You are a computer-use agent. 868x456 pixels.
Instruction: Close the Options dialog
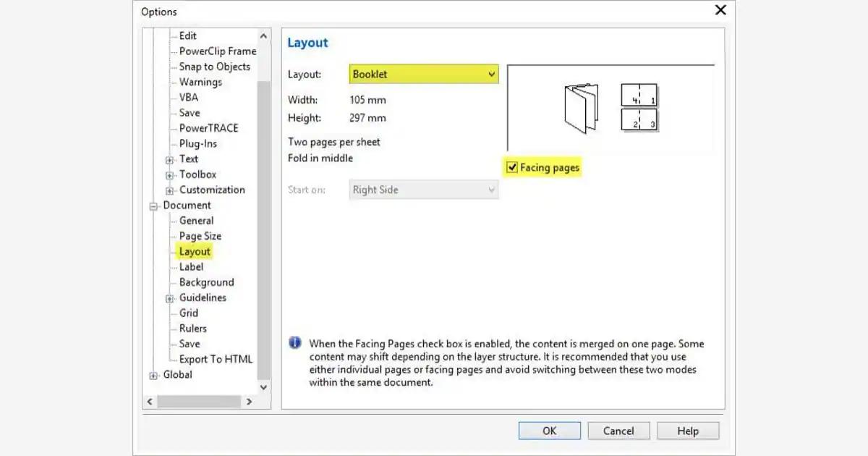720,10
